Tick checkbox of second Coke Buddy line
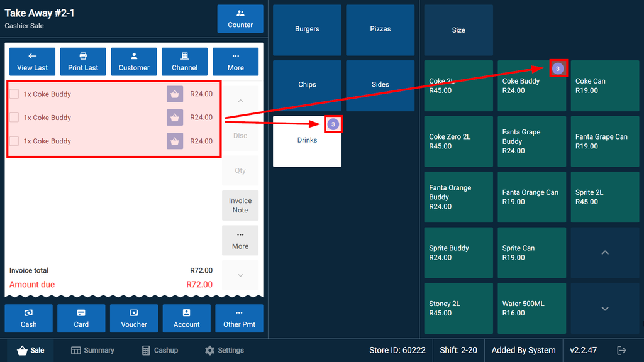Viewport: 644px width, 362px height. point(14,118)
